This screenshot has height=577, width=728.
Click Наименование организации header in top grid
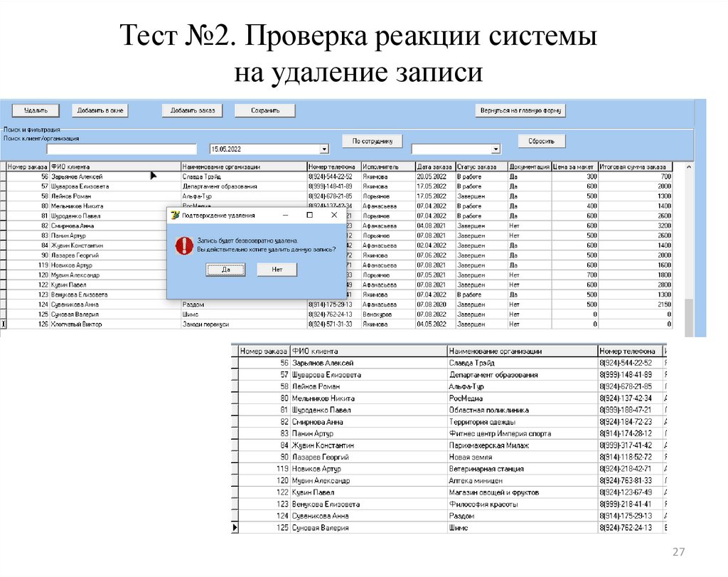click(x=244, y=166)
